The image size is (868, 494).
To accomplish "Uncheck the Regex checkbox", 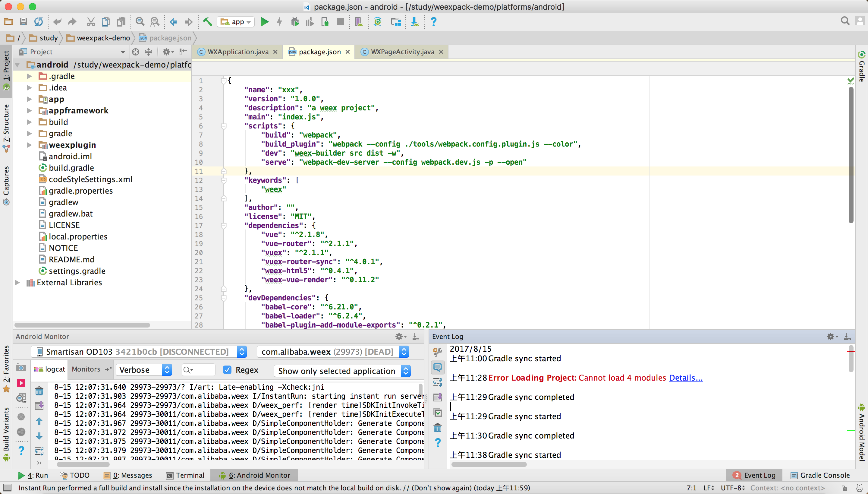I will (x=227, y=370).
